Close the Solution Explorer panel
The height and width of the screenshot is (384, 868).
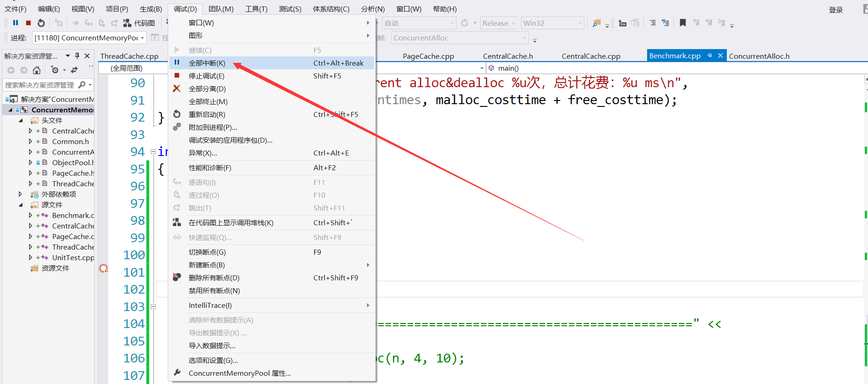click(87, 56)
